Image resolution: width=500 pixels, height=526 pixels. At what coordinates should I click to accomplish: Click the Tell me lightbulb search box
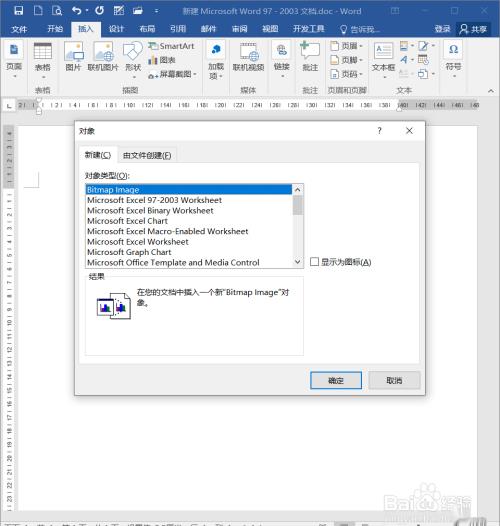point(360,30)
